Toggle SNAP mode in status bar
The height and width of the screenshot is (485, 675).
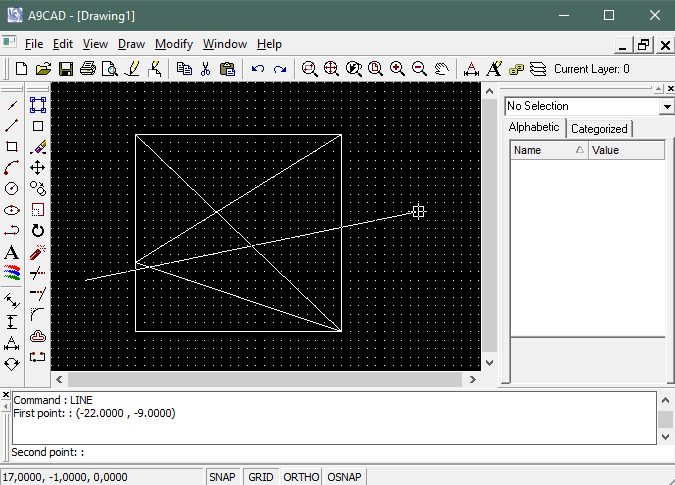pyautogui.click(x=222, y=477)
